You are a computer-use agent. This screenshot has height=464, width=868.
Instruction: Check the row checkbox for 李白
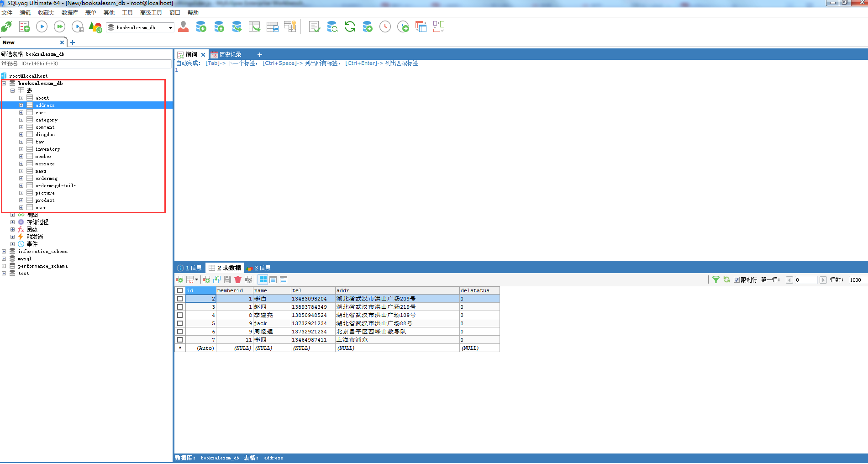(x=180, y=299)
